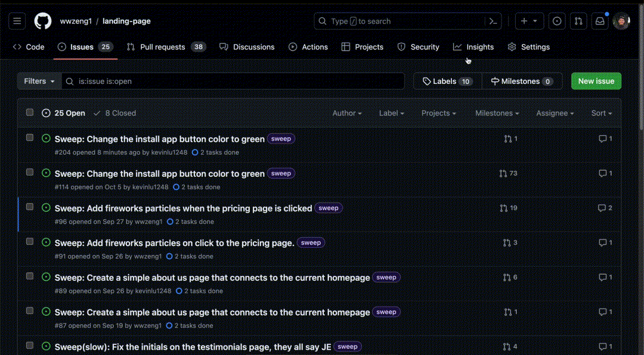Open issue #96 fireworks particles when pricing page clicked
The image size is (644, 355).
[183, 208]
